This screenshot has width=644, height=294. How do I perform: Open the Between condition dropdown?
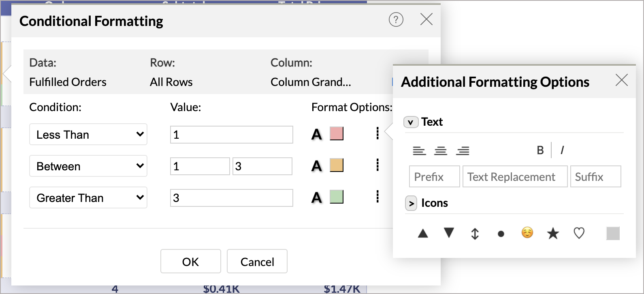click(88, 166)
